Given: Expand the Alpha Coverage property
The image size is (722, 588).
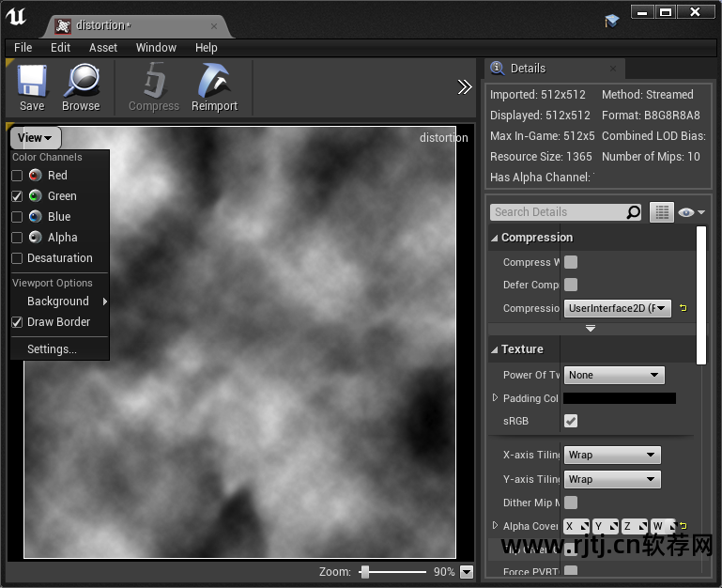Looking at the screenshot, I should click(495, 525).
